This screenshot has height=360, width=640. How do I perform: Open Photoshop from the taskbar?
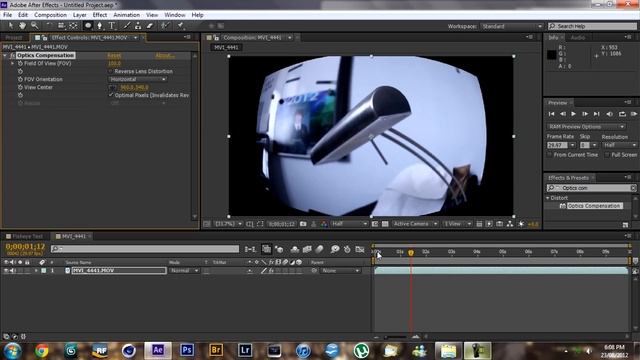[x=187, y=351]
